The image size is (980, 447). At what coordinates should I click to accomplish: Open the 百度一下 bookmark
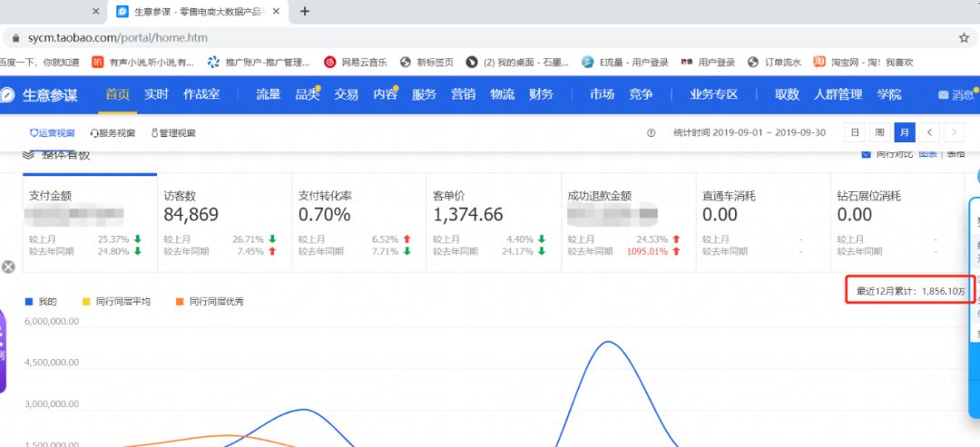(39, 62)
